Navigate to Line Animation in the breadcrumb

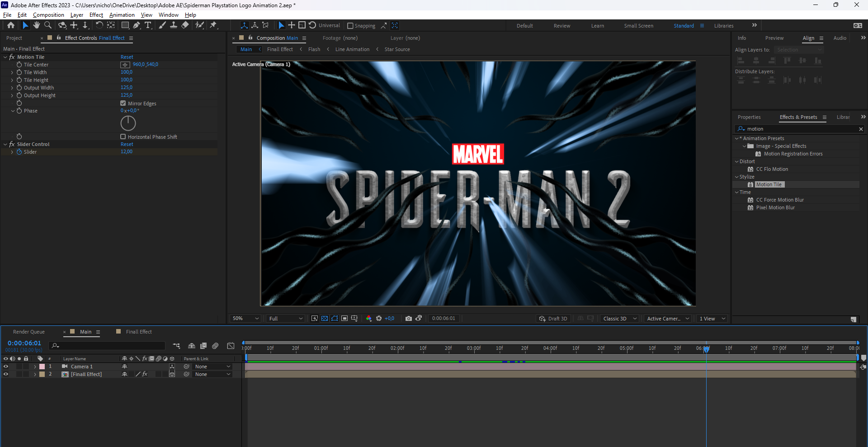(x=352, y=49)
